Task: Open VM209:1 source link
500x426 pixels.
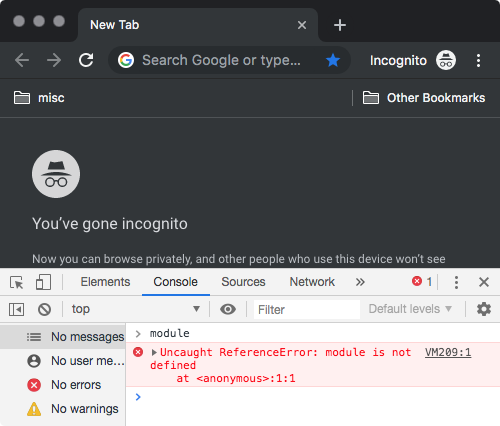Action: pyautogui.click(x=448, y=352)
